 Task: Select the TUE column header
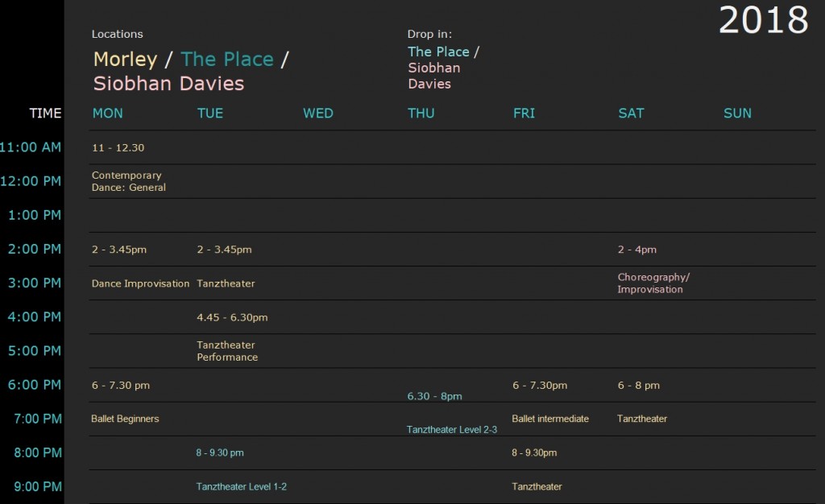pos(210,113)
